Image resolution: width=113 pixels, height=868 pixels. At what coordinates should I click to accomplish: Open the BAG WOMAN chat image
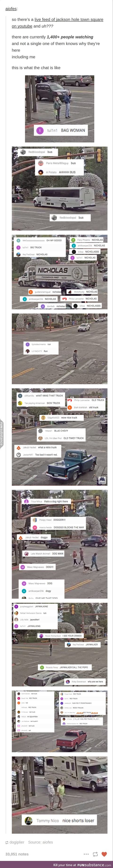pyautogui.click(x=60, y=109)
